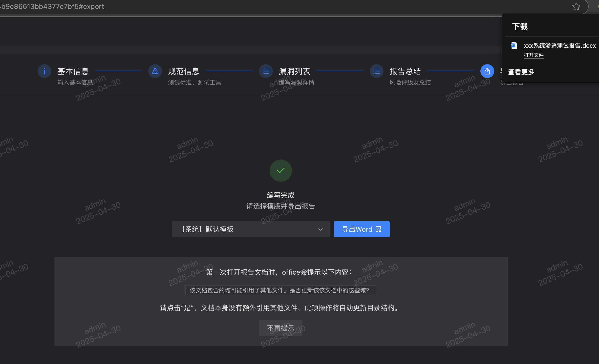
Task: Bookmark page with star icon
Action: (x=576, y=7)
